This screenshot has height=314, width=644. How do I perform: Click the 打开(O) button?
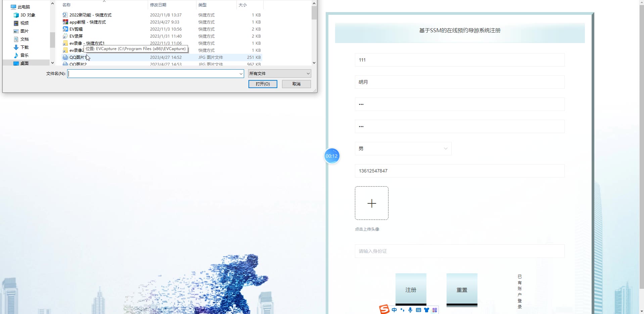click(x=263, y=84)
